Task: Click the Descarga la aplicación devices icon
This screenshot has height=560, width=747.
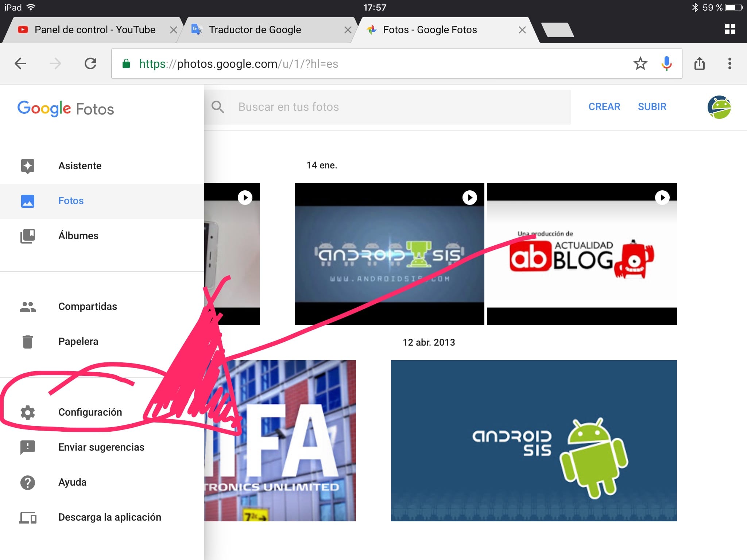Action: coord(28,517)
